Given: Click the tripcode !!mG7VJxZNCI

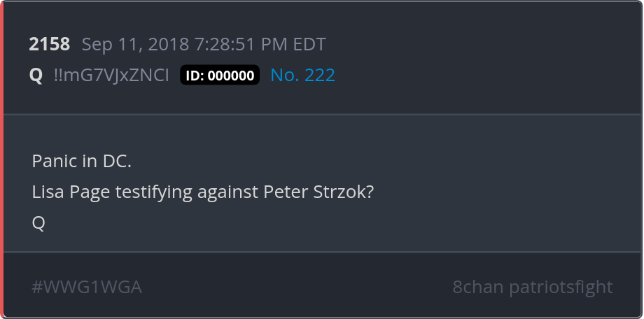Looking at the screenshot, I should [111, 75].
